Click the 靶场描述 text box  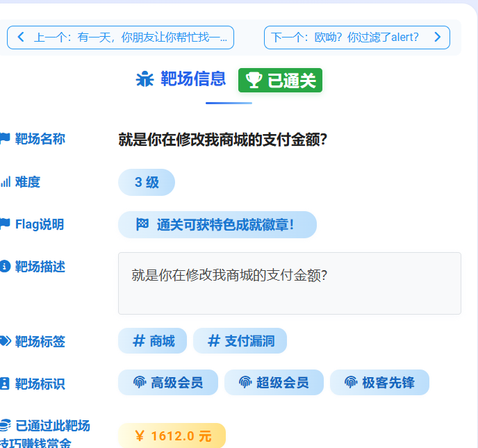[x=289, y=283]
